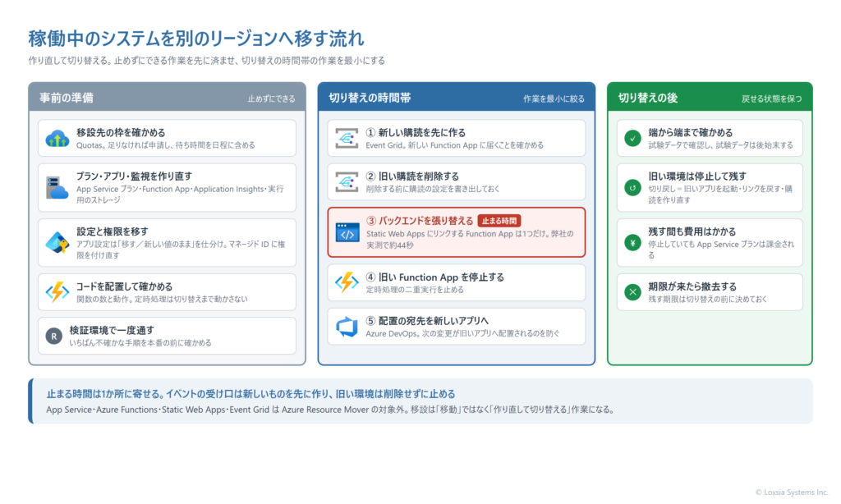The image size is (841, 504).
Task: Click the card title 端から端まで確かめる
Action: [x=690, y=132]
